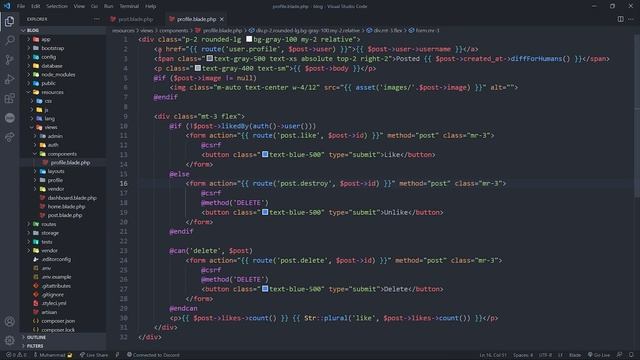Click git branch status bar item
Screen dimensions: 640x360
[x=53, y=355]
